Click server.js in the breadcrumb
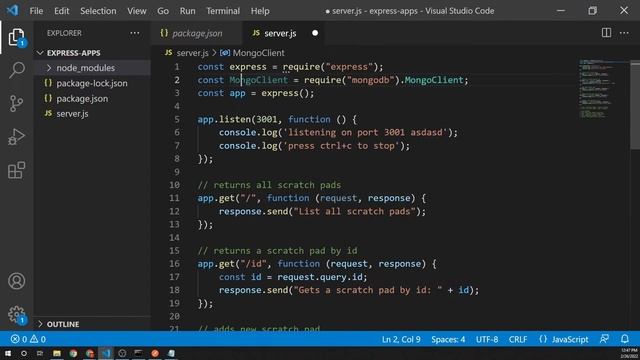 [x=192, y=53]
